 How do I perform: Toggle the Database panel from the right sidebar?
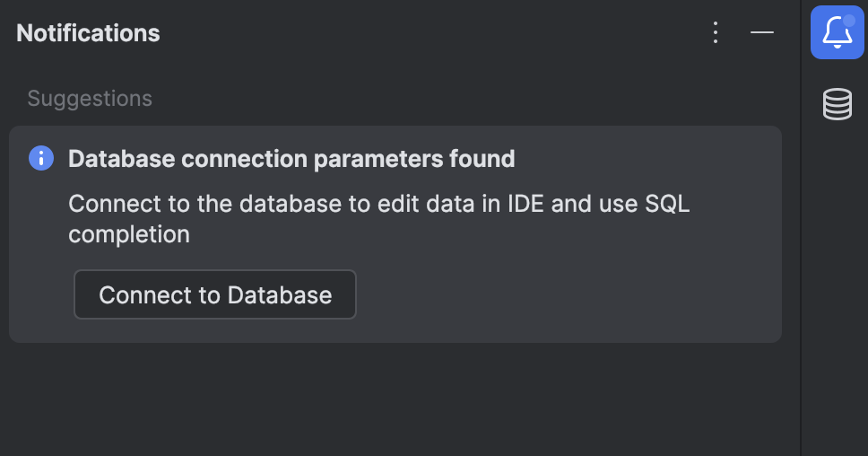coord(837,104)
